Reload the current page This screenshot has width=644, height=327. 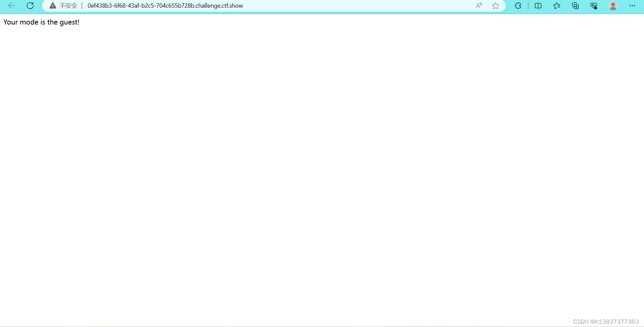coord(30,6)
